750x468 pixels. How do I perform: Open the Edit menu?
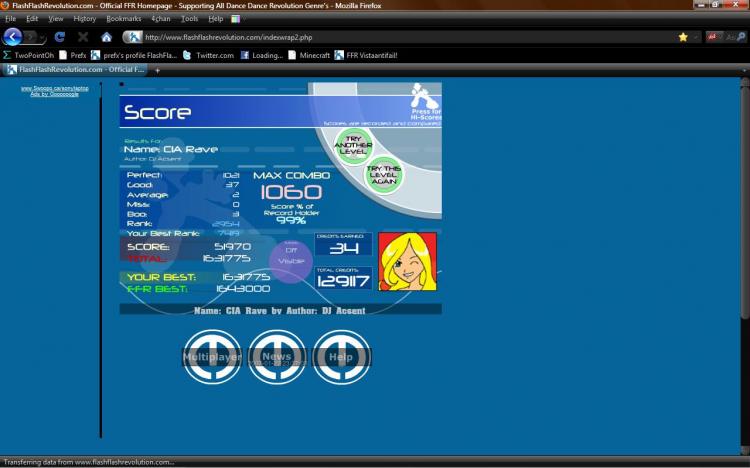click(x=32, y=19)
